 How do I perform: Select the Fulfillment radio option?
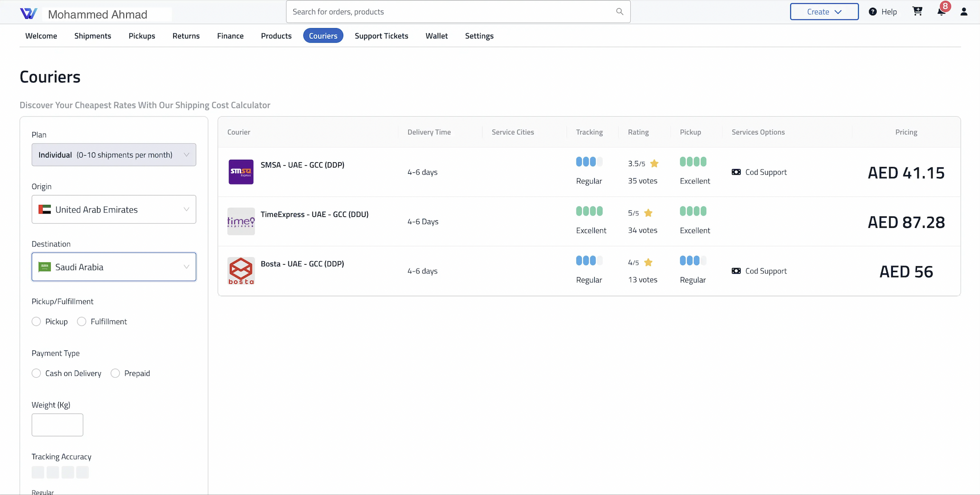coord(82,322)
